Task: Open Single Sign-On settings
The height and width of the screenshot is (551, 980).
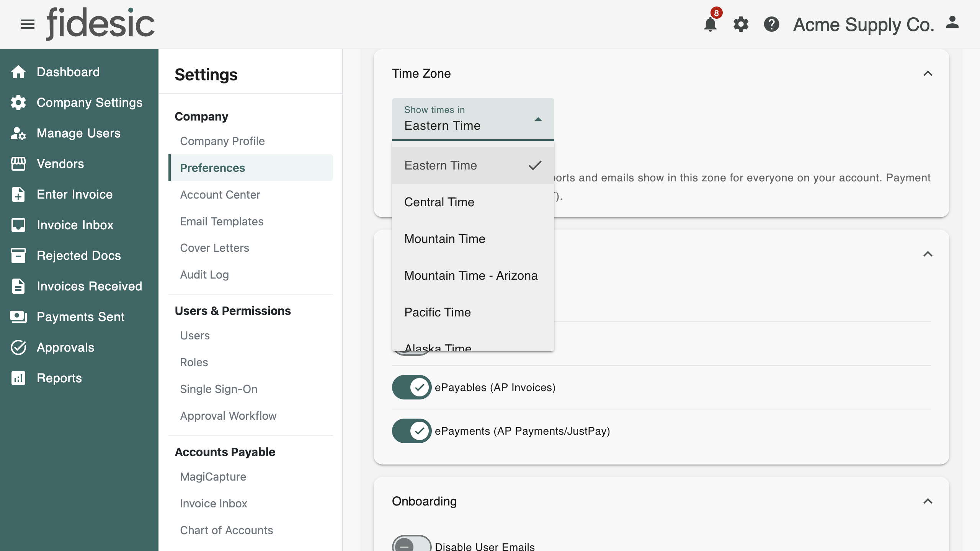Action: pyautogui.click(x=219, y=389)
